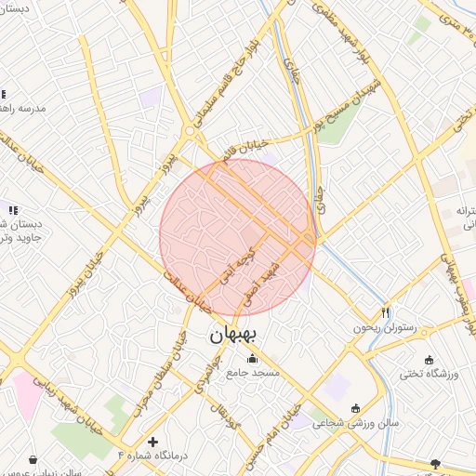
Task: Click the mosque icon above مسجد جامع
Action: pyautogui.click(x=253, y=359)
